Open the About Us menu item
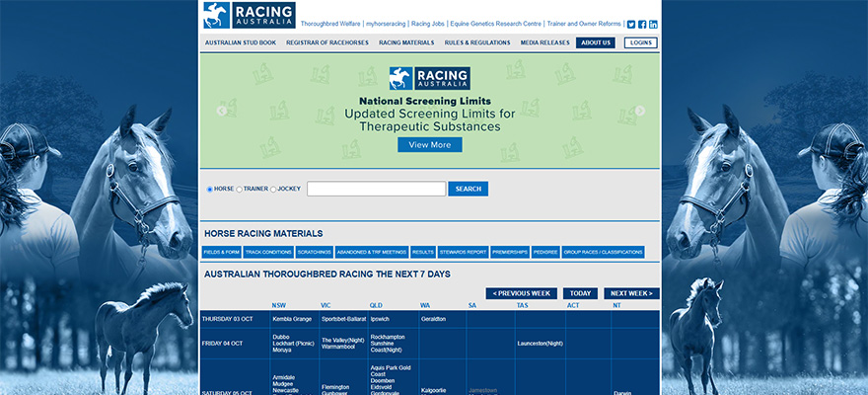868x395 pixels. pyautogui.click(x=596, y=43)
